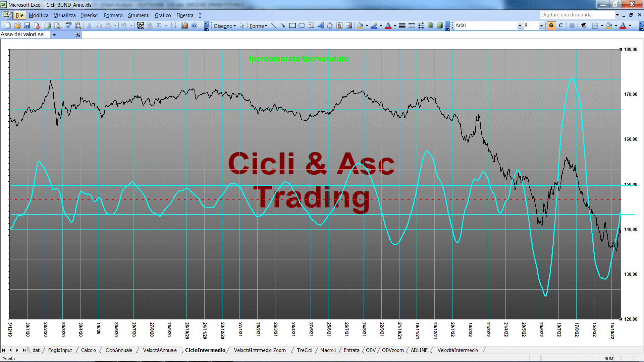Open a file with the folder icon
The width and height of the screenshot is (644, 362).
coord(18,25)
